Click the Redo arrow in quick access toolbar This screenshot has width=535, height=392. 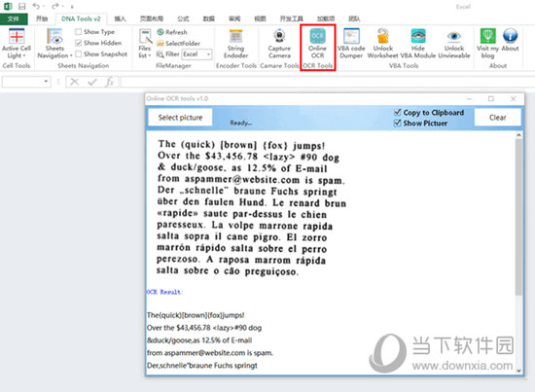tap(55, 6)
